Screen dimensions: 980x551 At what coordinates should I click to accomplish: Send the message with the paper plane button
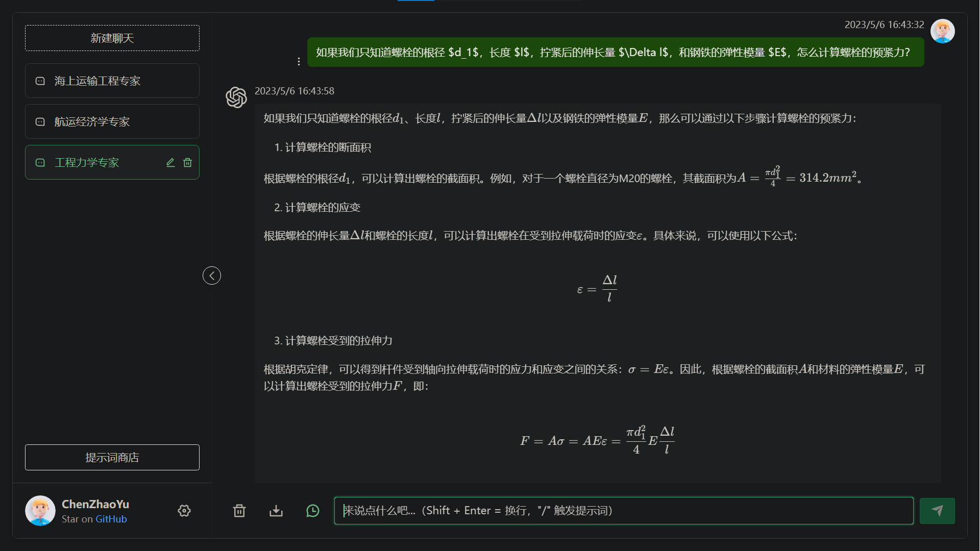[x=937, y=511]
